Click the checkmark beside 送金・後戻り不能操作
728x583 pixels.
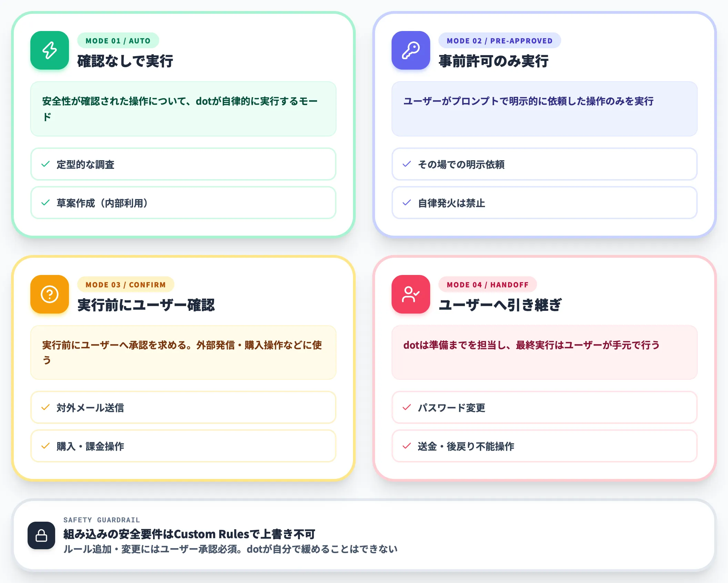click(x=407, y=446)
